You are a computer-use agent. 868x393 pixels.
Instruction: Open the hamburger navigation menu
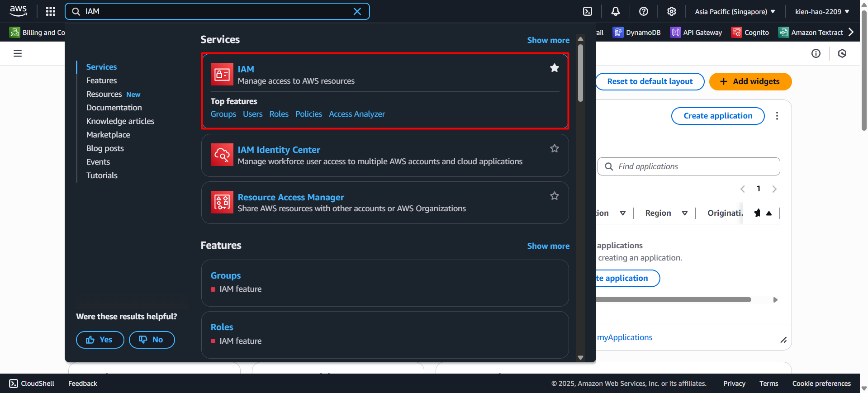18,53
